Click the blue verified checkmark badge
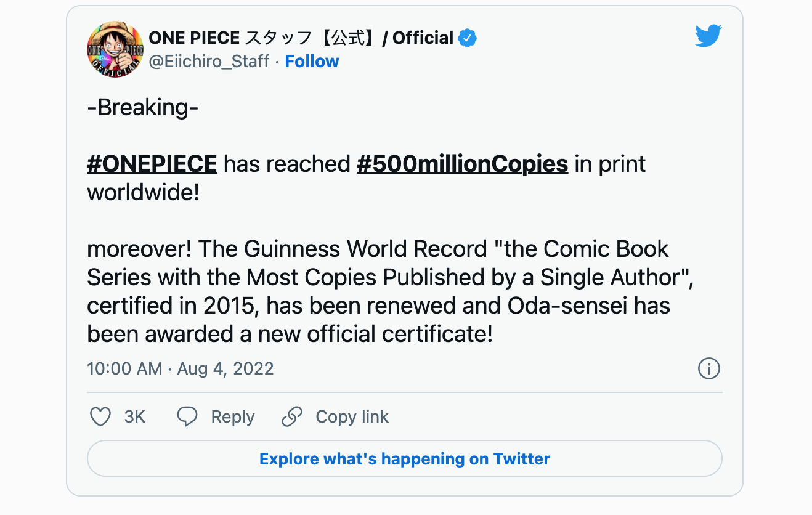 tap(467, 38)
